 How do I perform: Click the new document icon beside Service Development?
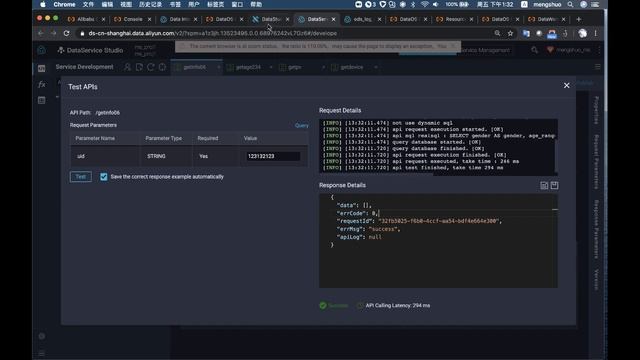(x=139, y=67)
